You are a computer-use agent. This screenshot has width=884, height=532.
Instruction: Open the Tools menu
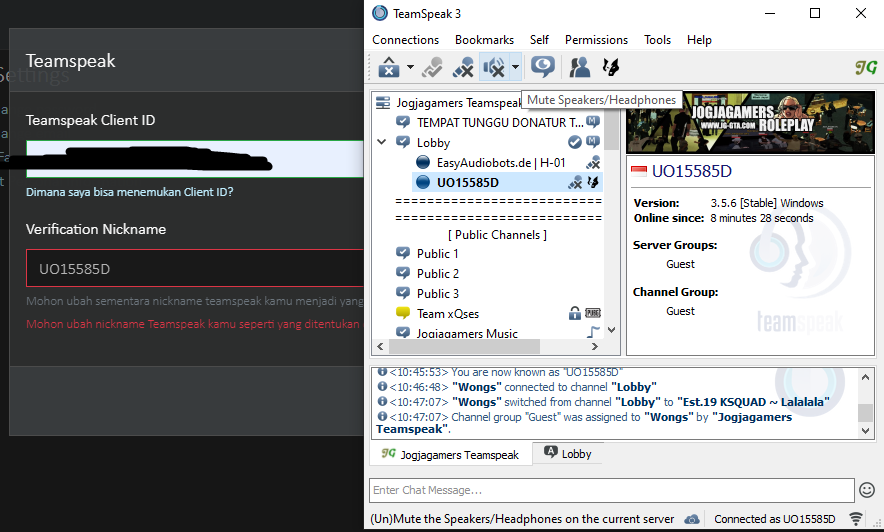(x=657, y=40)
